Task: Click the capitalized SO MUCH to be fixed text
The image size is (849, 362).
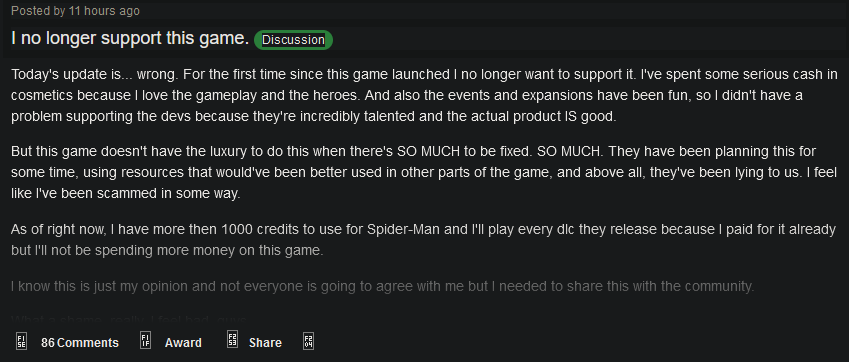Action: coord(463,152)
